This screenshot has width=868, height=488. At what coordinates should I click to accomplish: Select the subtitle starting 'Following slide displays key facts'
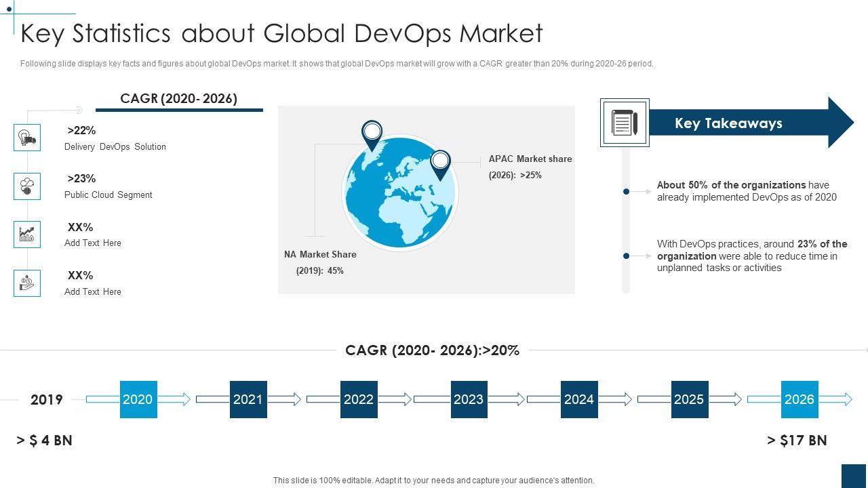pos(337,64)
